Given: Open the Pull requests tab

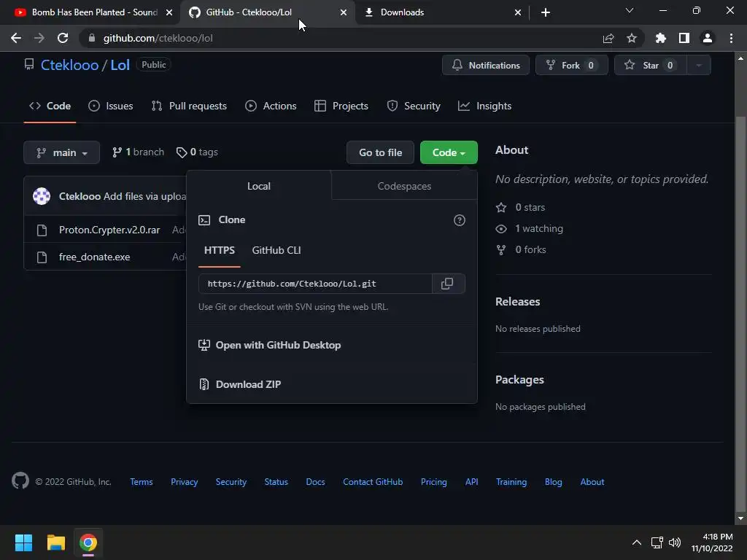Looking at the screenshot, I should (x=189, y=106).
